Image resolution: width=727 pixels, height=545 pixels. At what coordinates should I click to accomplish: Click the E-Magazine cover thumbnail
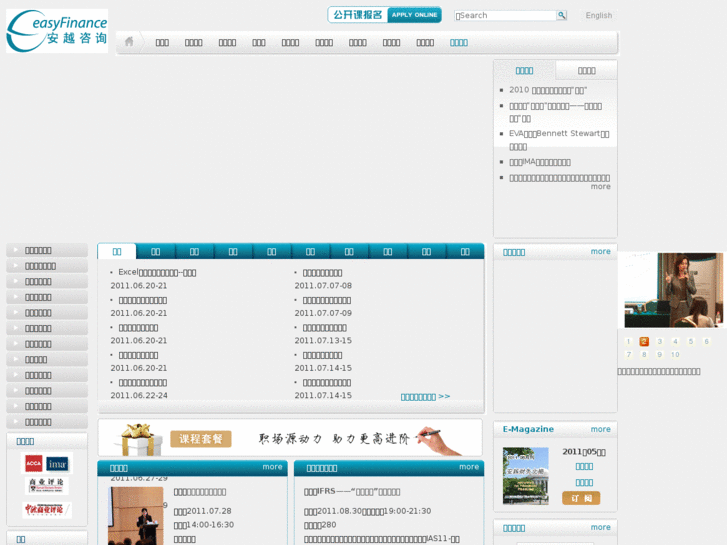point(525,475)
